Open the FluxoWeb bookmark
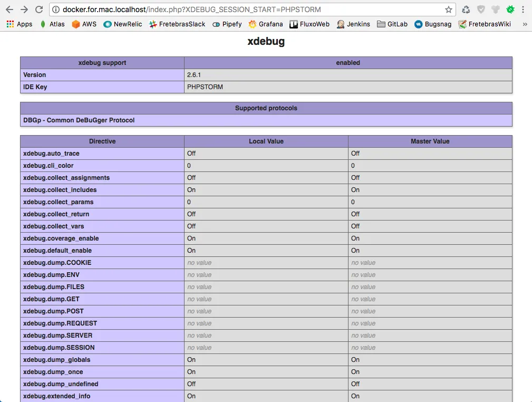 coord(309,24)
